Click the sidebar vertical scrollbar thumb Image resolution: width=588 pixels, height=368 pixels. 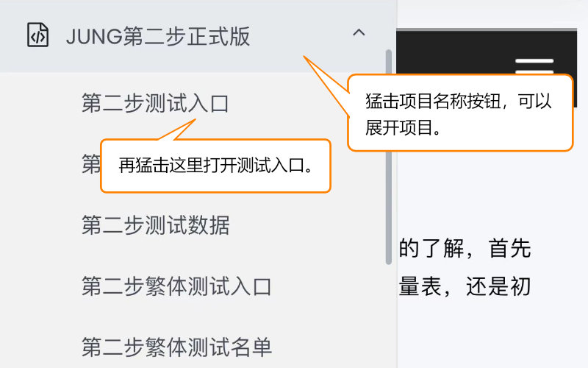[x=389, y=157]
